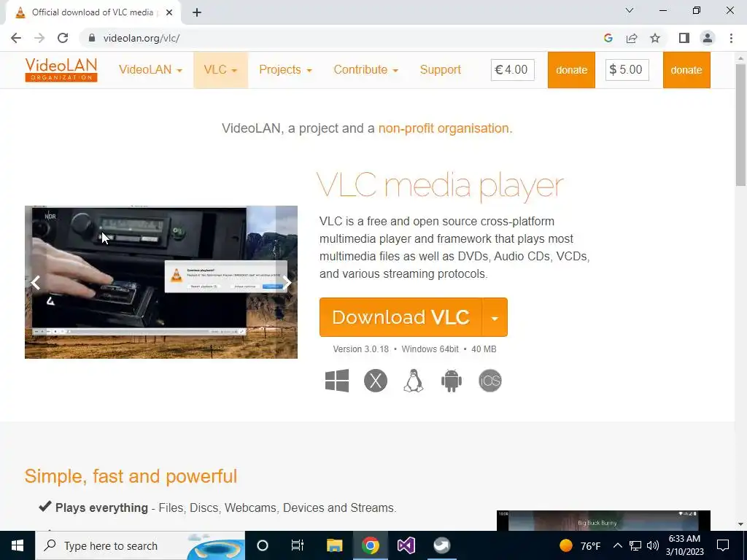Click the VLC screenshot carousel image

161,282
